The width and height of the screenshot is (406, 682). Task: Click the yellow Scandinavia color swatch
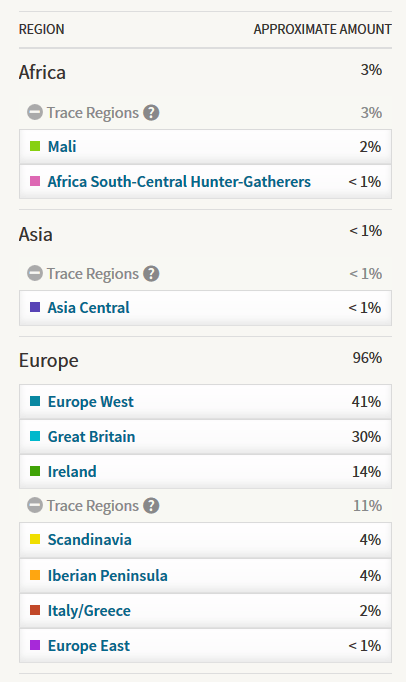coord(35,539)
